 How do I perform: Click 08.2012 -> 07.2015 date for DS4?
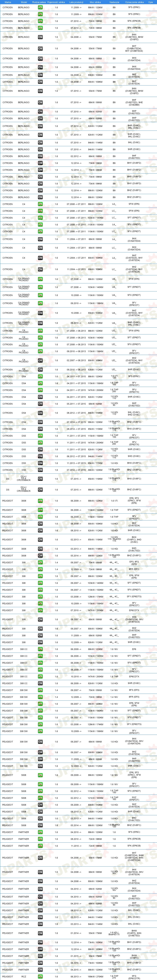pos(76,413)
